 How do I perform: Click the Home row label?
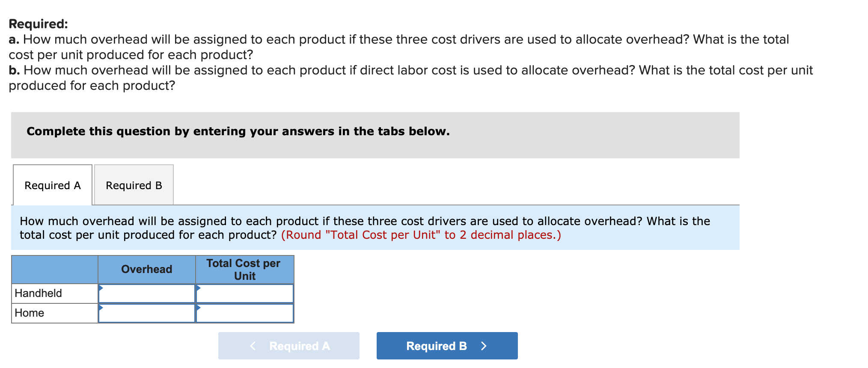(29, 313)
